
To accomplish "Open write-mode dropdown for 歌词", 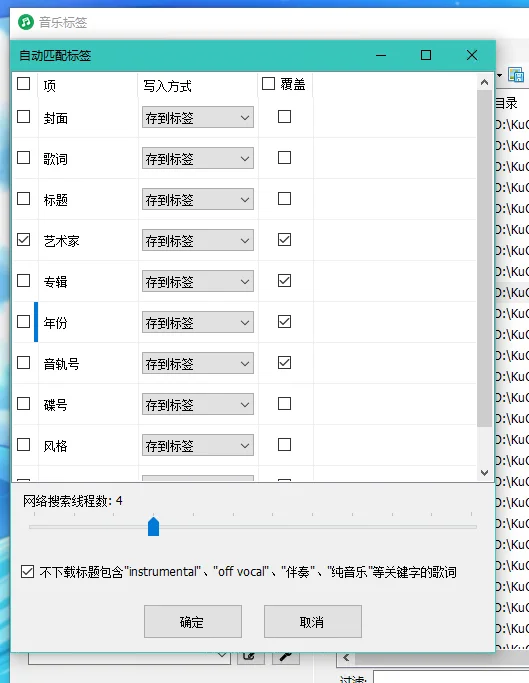I will 198,158.
